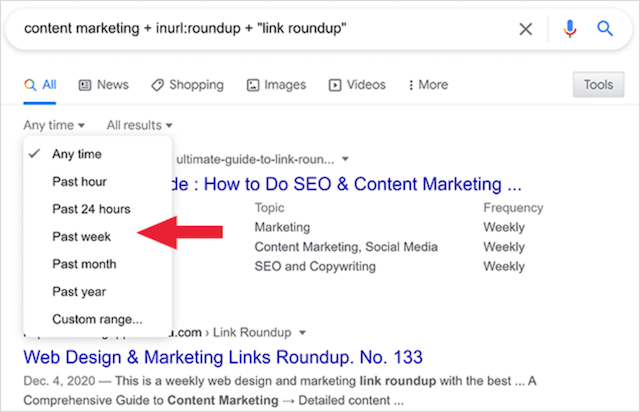Open Custom range option

pyautogui.click(x=97, y=319)
